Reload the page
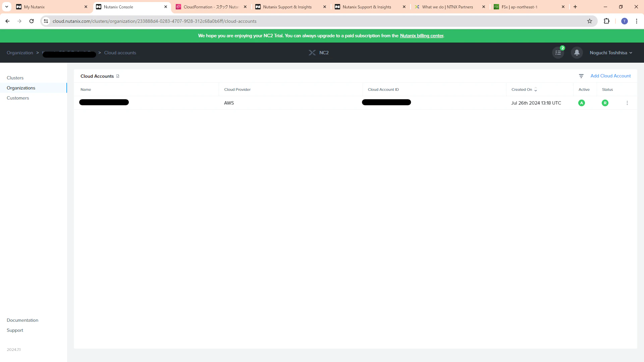 (x=32, y=21)
